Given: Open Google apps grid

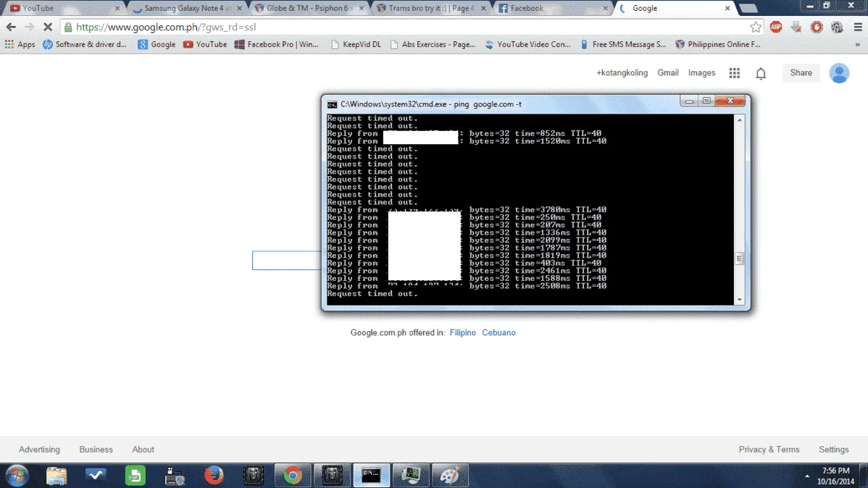Looking at the screenshot, I should click(735, 73).
